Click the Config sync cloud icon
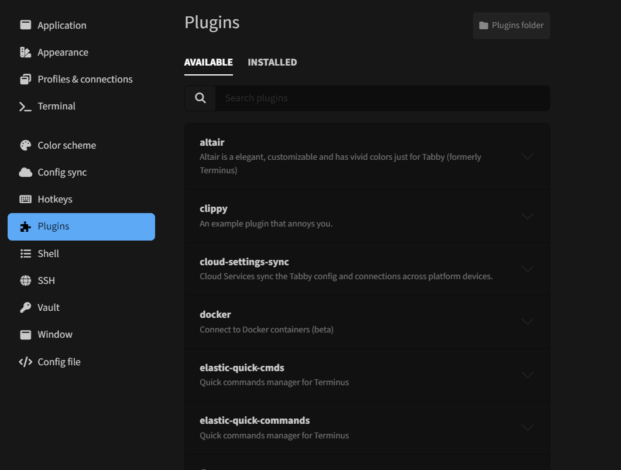The image size is (621, 470). click(25, 172)
